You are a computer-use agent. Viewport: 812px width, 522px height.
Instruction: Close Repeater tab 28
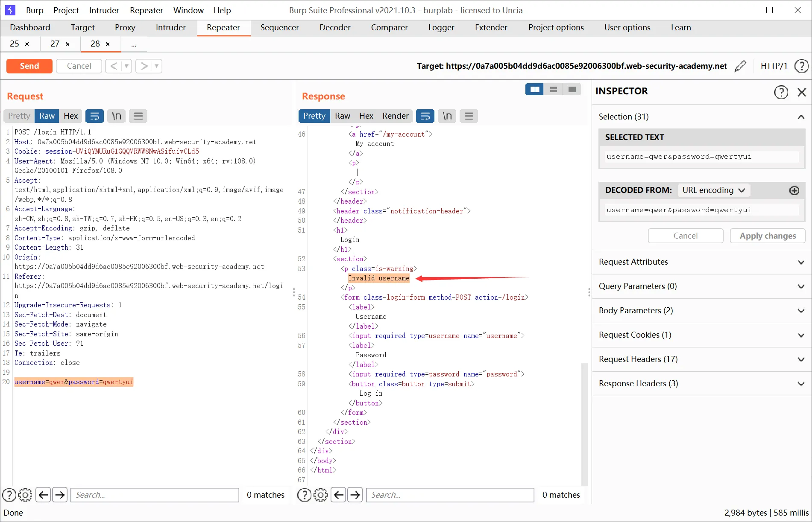[108, 44]
